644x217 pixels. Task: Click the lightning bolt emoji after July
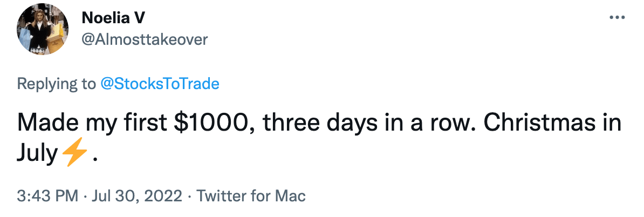coord(74,155)
